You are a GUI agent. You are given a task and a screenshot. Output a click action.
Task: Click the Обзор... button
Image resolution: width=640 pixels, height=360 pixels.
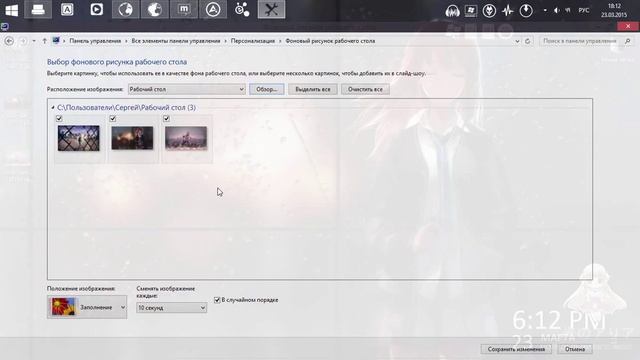pyautogui.click(x=267, y=89)
